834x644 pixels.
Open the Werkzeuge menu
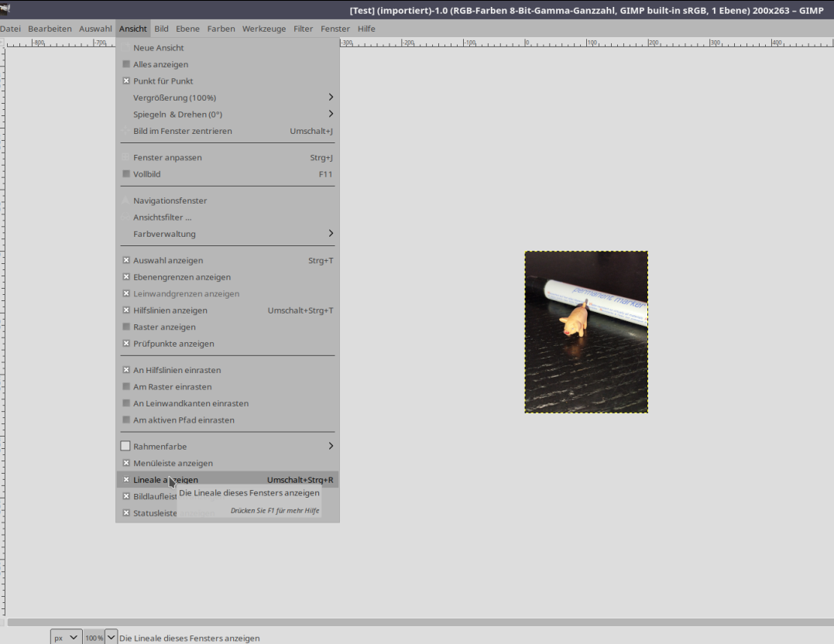(264, 29)
